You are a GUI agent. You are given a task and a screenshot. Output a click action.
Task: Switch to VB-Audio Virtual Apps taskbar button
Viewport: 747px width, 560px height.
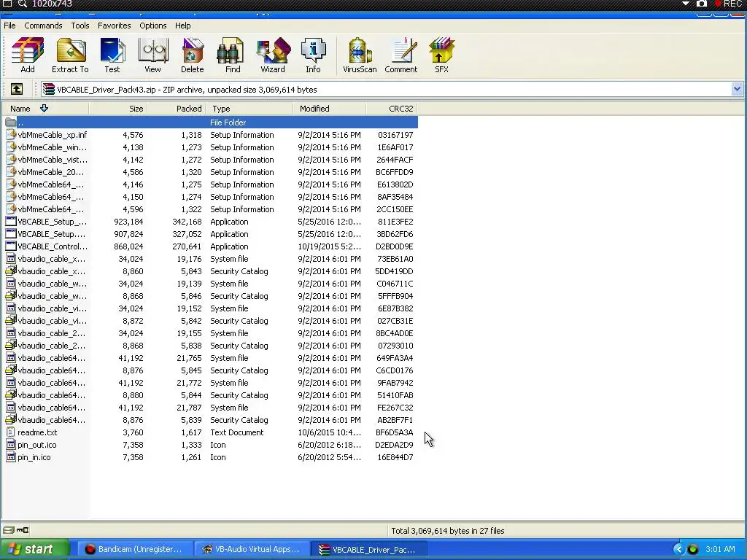tap(251, 549)
